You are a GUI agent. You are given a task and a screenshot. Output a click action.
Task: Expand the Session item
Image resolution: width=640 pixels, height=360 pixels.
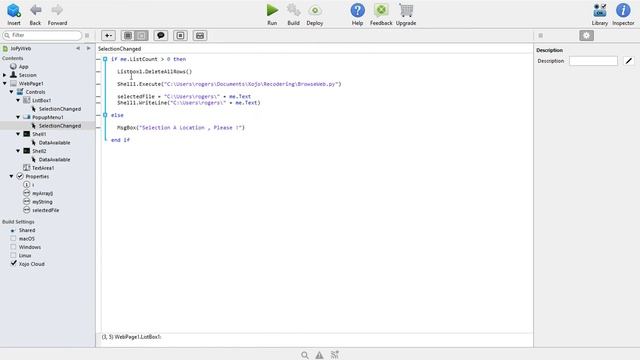pos(4,75)
